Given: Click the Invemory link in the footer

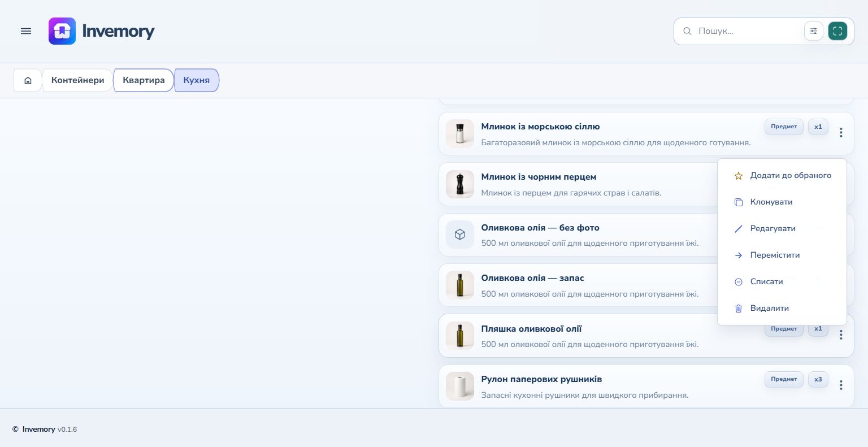Looking at the screenshot, I should (39, 429).
